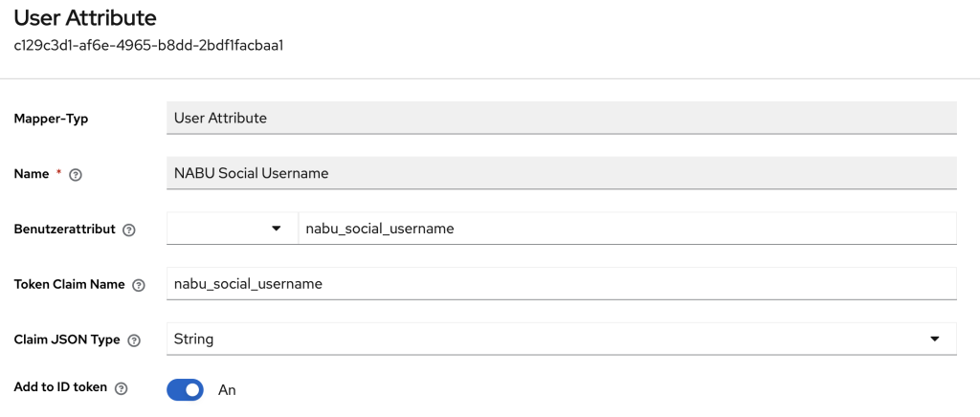
Task: Click the Mapper-Typ User Attribute field
Action: pyautogui.click(x=561, y=119)
